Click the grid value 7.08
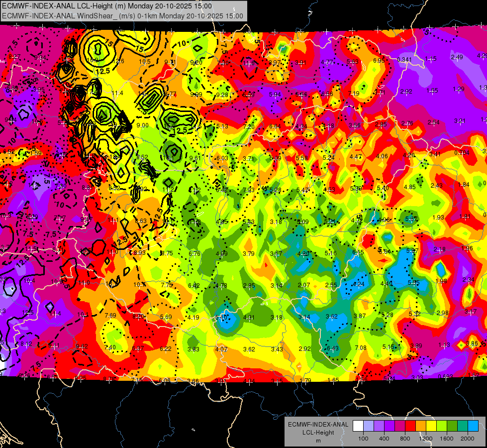 click(361, 347)
